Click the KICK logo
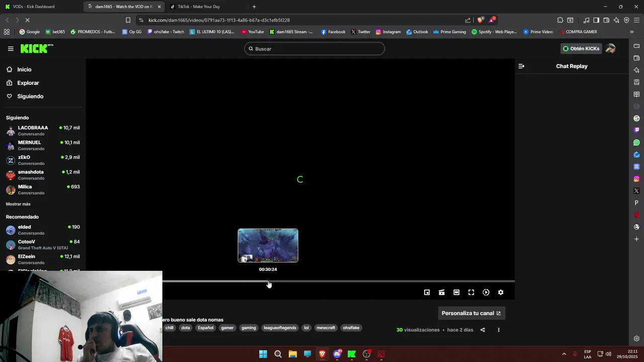The width and height of the screenshot is (644, 362). [x=36, y=49]
